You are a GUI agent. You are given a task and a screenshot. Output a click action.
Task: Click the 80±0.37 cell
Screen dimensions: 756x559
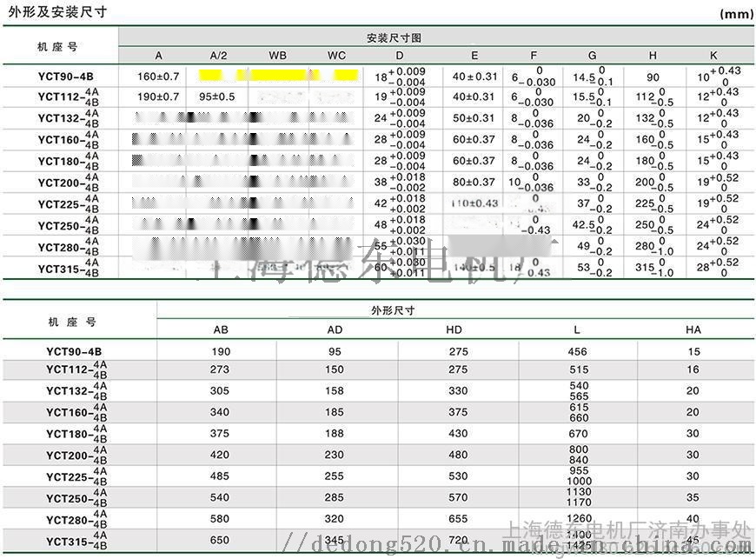pyautogui.click(x=474, y=182)
